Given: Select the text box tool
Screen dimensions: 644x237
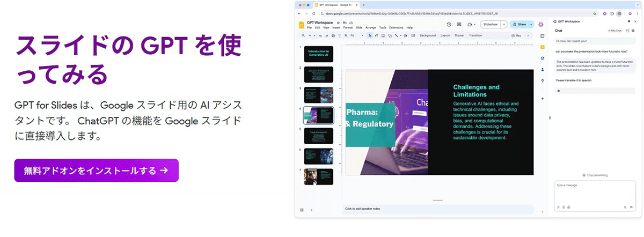Looking at the screenshot, I should [376, 35].
